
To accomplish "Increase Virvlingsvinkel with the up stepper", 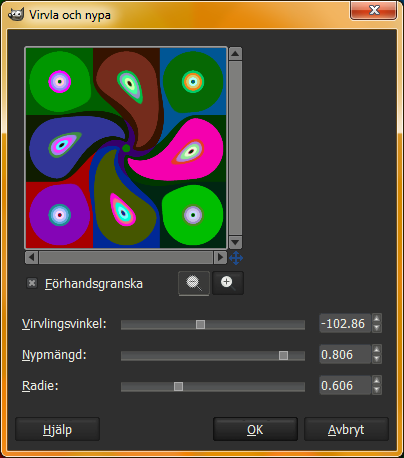I will (x=377, y=318).
